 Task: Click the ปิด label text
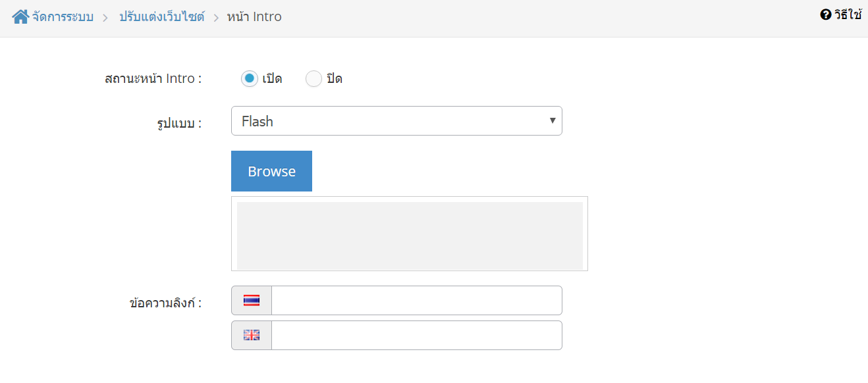point(335,79)
